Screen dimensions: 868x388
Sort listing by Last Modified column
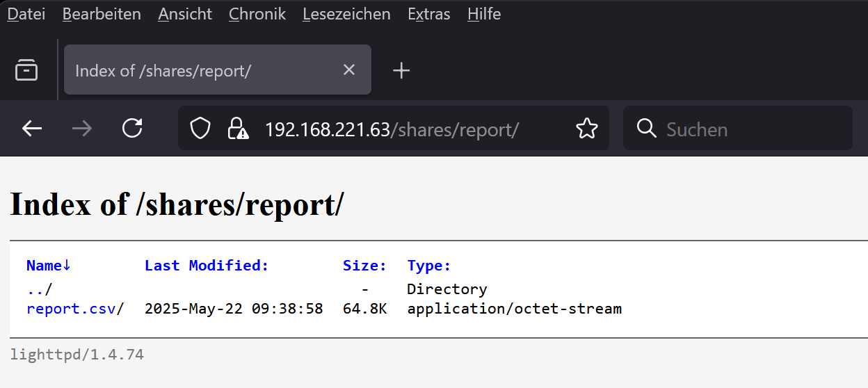pyautogui.click(x=206, y=266)
